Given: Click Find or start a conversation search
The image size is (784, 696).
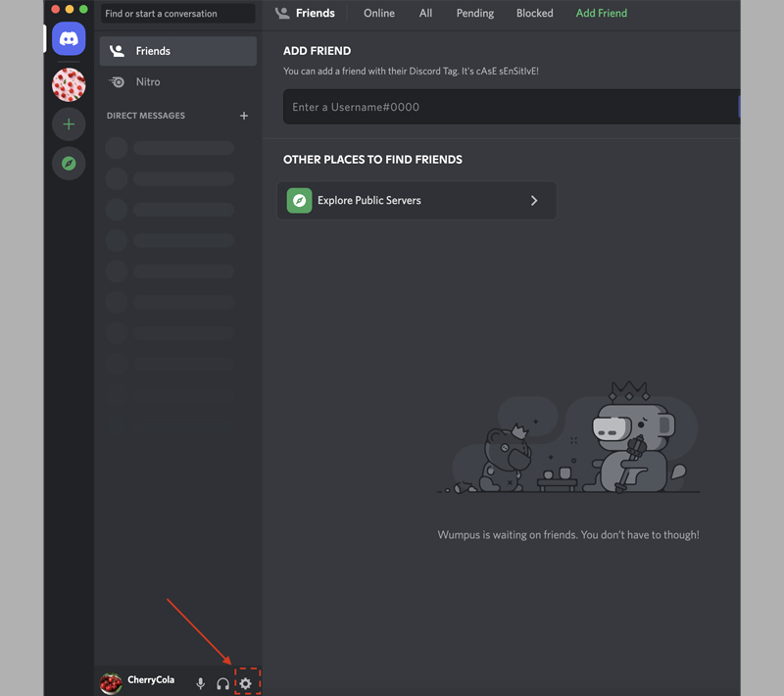Looking at the screenshot, I should [177, 14].
